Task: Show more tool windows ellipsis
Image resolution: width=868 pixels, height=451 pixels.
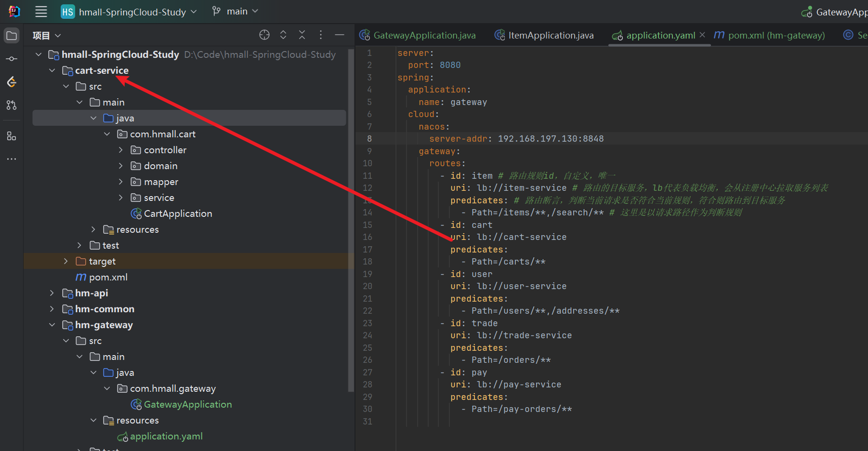Action: click(x=12, y=159)
